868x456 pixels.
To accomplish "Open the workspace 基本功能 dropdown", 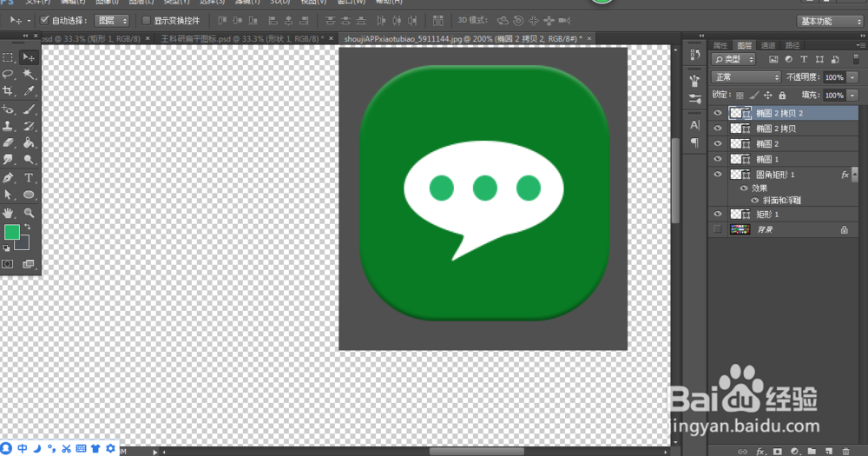I will tap(830, 21).
